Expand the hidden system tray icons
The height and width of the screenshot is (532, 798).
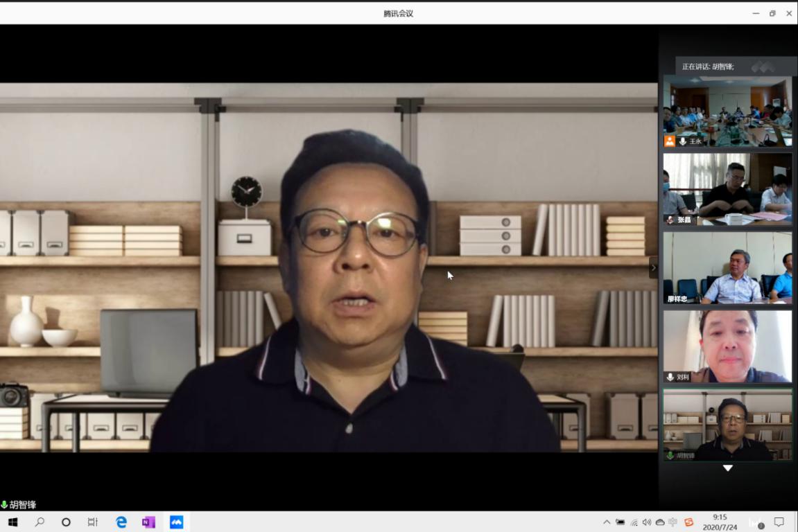click(x=607, y=522)
